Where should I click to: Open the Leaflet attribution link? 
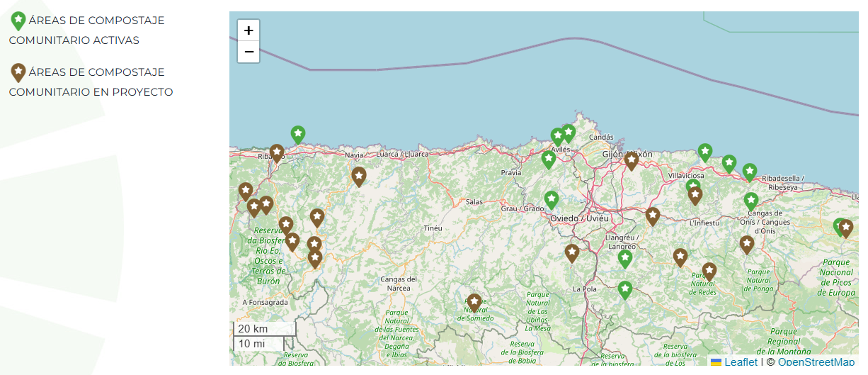(740, 362)
